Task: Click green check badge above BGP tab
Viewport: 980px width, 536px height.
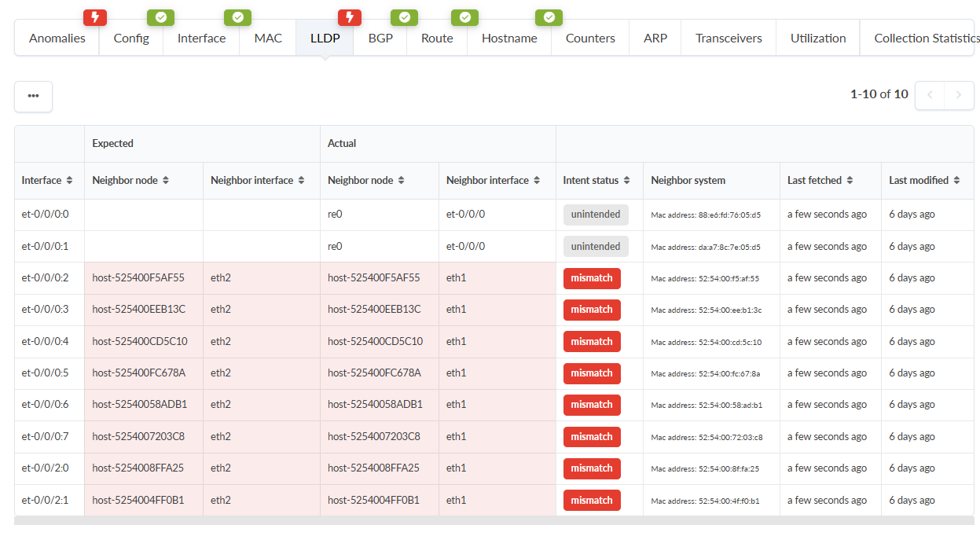Action: pos(404,17)
